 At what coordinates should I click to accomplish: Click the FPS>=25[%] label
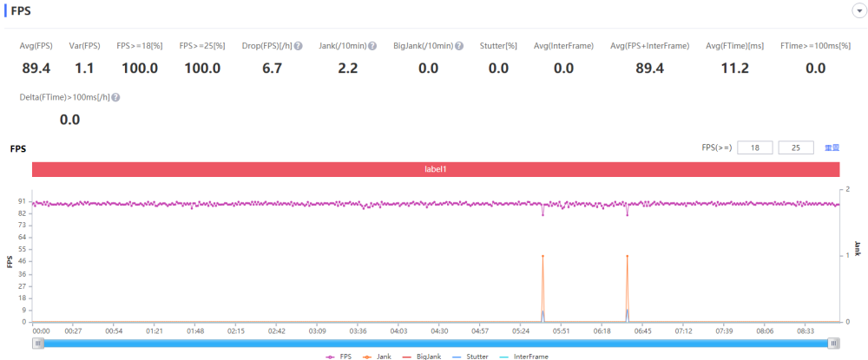click(x=202, y=46)
